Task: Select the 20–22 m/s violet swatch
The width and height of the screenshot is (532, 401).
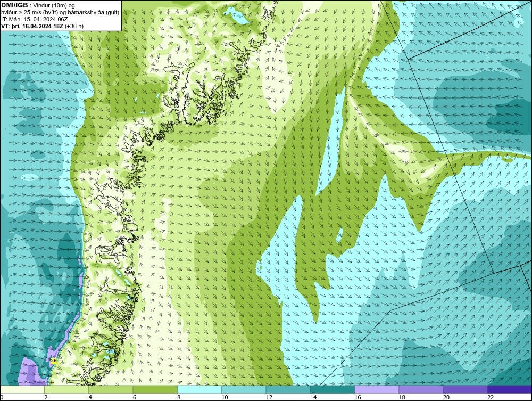Action: click(465, 389)
